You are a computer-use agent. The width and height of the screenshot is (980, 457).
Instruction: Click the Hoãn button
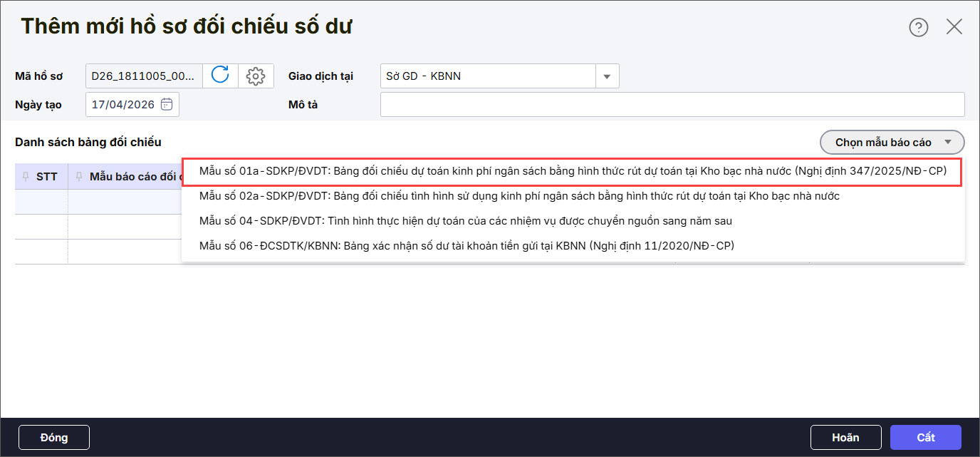[845, 437]
